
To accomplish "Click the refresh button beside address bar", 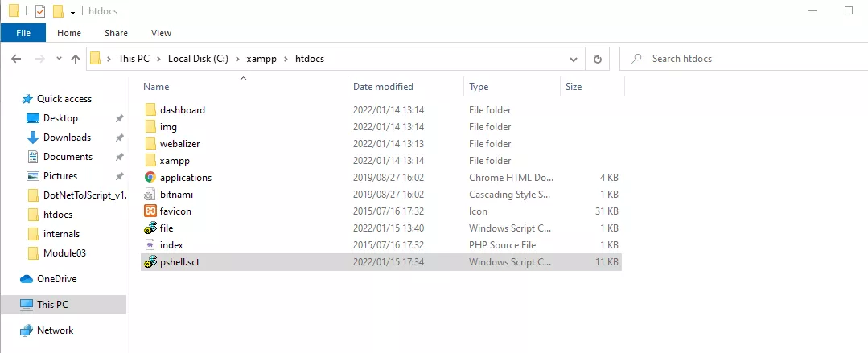I will [x=597, y=59].
